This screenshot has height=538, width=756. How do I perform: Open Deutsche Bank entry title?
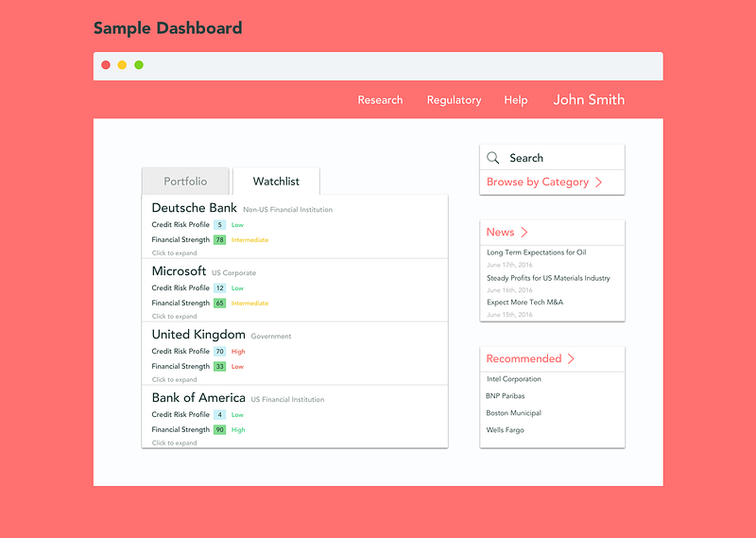pyautogui.click(x=195, y=207)
